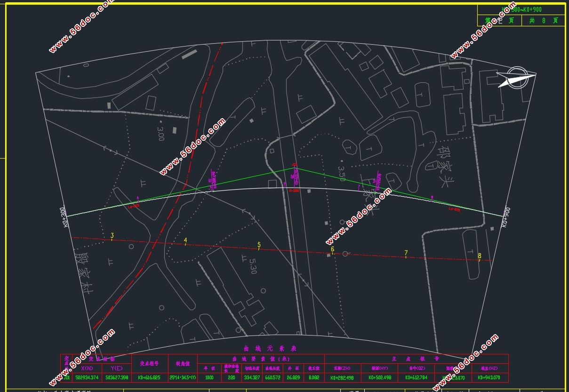Click the yellow marker number '7'

tap(406, 253)
